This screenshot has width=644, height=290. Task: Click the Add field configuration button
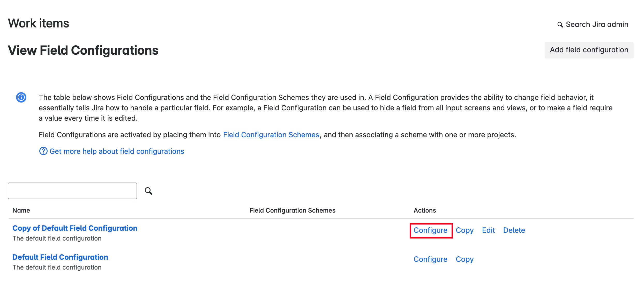click(589, 50)
